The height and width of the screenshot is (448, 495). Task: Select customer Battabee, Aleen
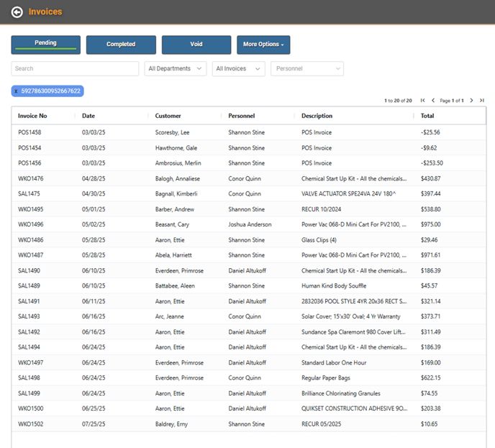(175, 285)
